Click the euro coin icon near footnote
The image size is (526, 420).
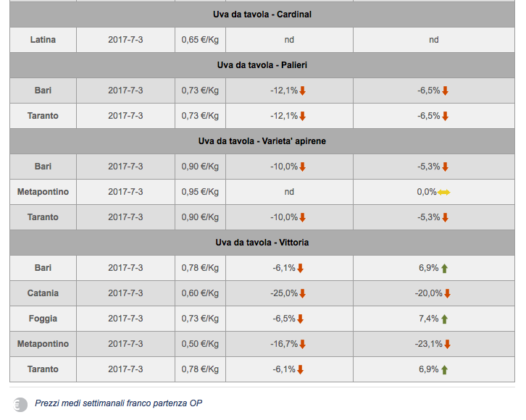coord(20,405)
